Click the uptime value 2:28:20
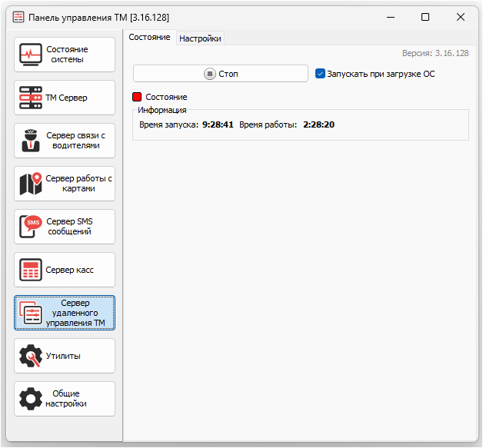The image size is (483, 448). tap(319, 124)
